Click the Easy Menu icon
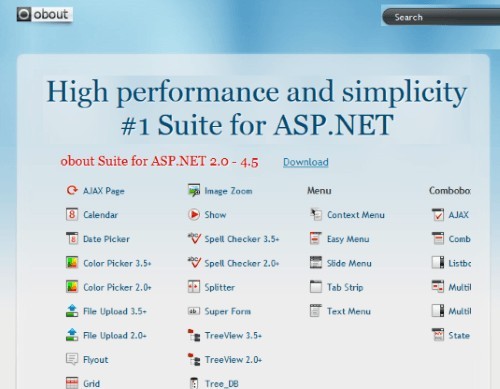500x389 pixels. [x=316, y=238]
